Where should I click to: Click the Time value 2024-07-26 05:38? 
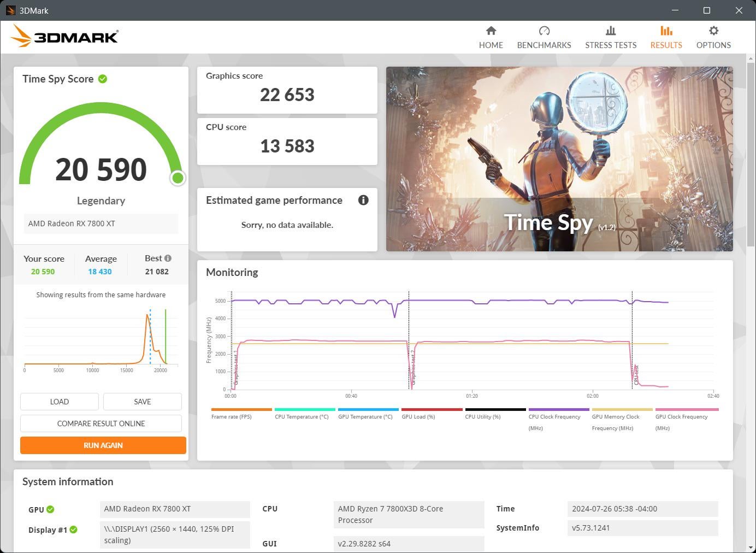pos(642,509)
